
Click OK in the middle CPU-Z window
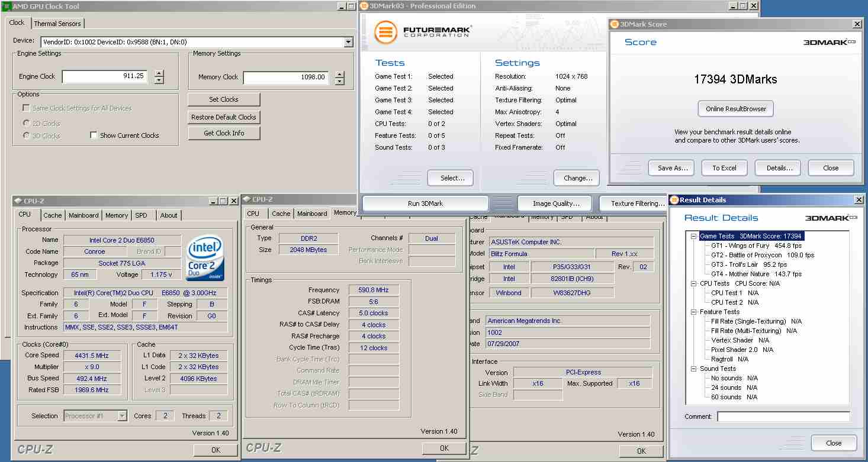(x=444, y=448)
